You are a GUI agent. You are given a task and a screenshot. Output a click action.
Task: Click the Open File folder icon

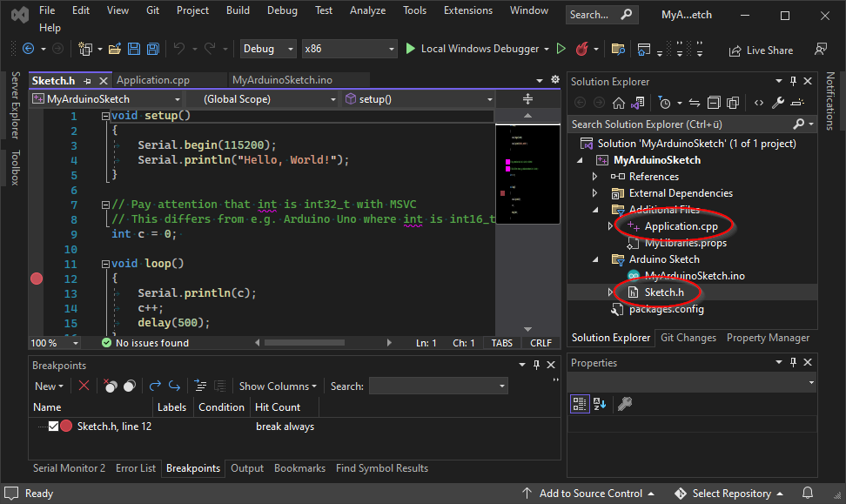coord(114,49)
